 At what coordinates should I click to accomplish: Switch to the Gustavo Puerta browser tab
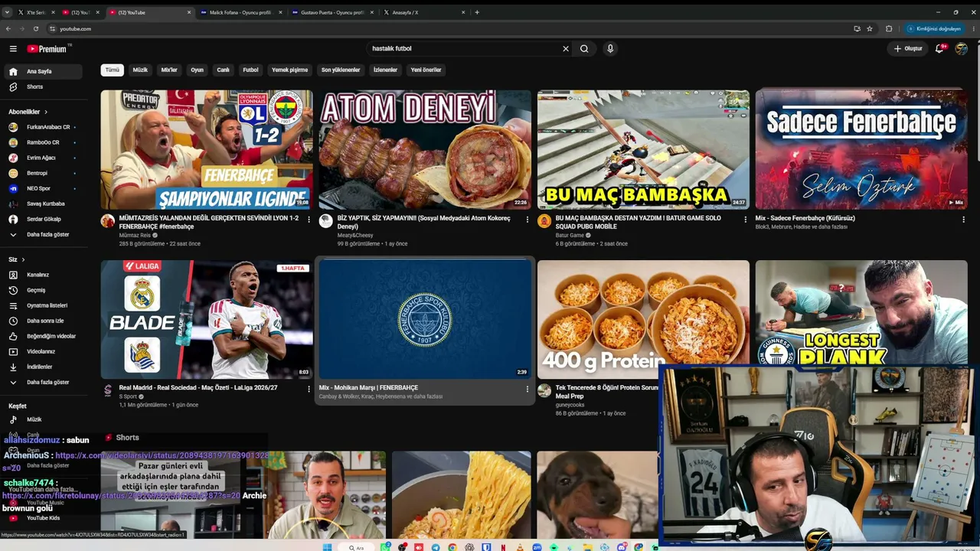click(332, 12)
